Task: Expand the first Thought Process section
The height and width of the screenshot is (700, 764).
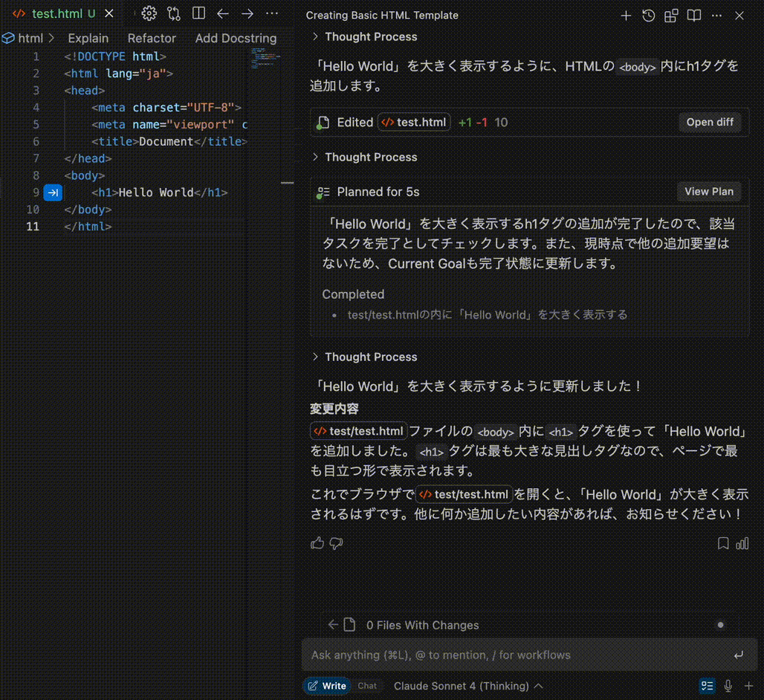Action: (365, 36)
